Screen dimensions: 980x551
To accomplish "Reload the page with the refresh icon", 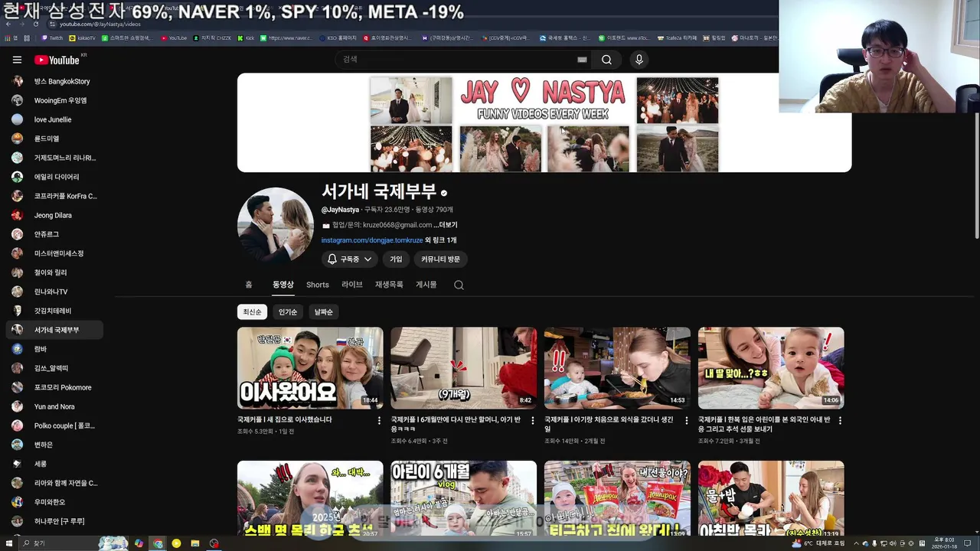I will tap(34, 24).
